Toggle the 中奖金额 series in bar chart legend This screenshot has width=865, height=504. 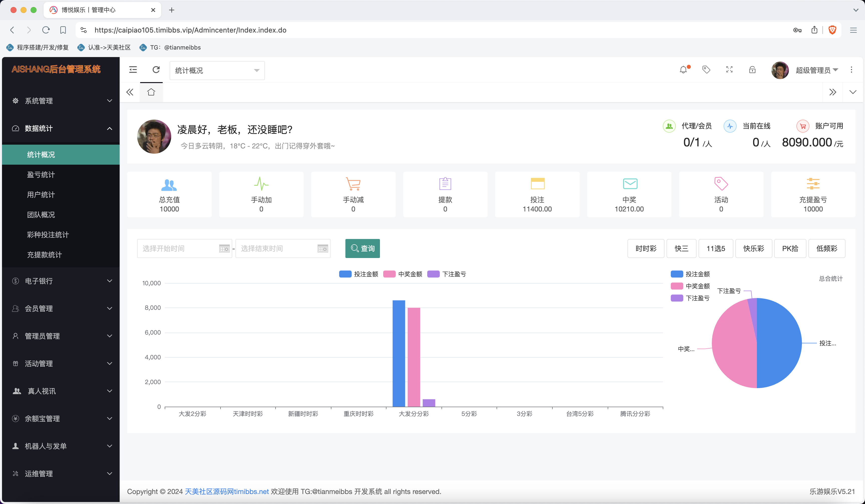click(x=403, y=274)
